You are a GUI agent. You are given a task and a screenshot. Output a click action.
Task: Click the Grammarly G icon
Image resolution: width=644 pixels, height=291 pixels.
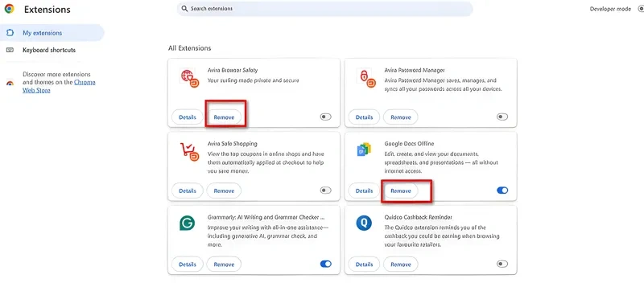187,223
